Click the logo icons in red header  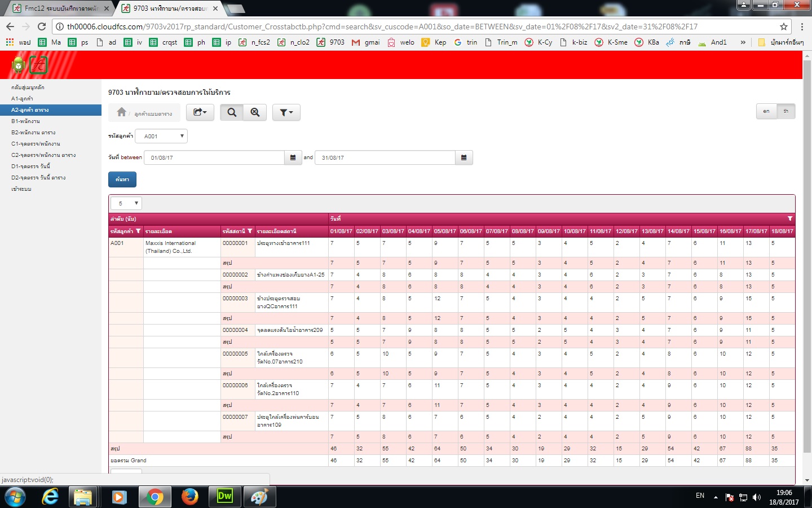point(29,65)
